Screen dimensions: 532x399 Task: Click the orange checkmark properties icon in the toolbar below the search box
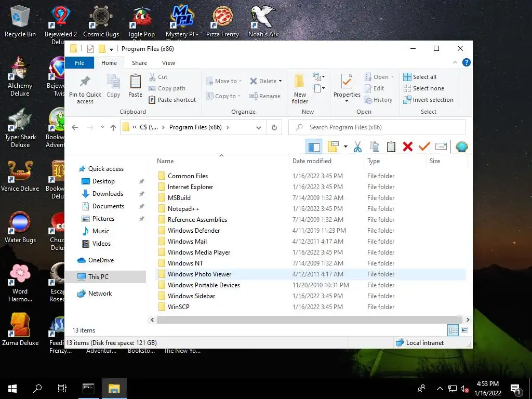point(424,147)
